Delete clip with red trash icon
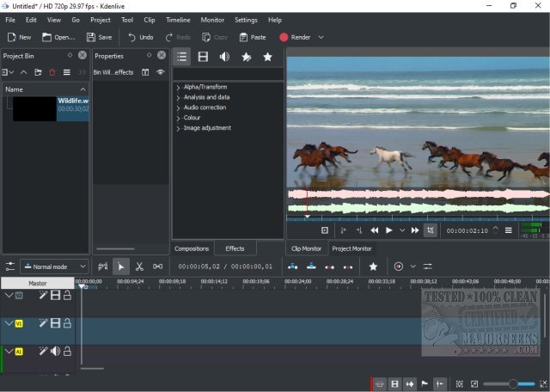 tap(52, 72)
